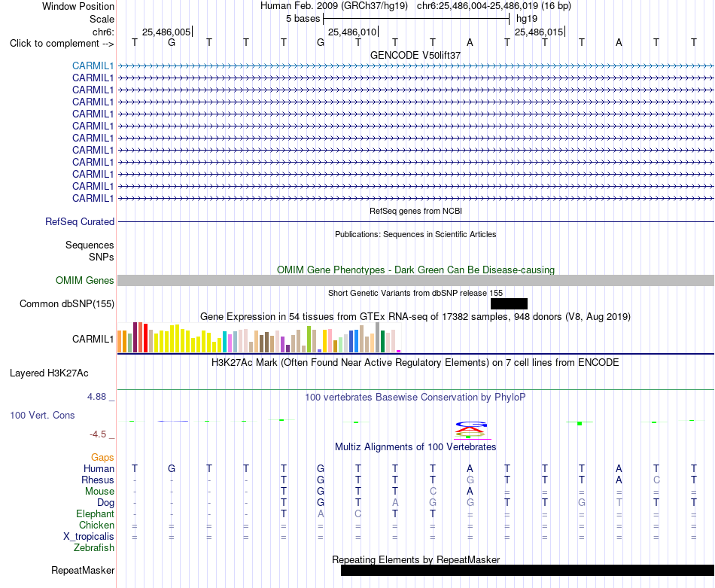
Task: Click the 'A' base in the Mouse alignment row
Action: [470, 492]
